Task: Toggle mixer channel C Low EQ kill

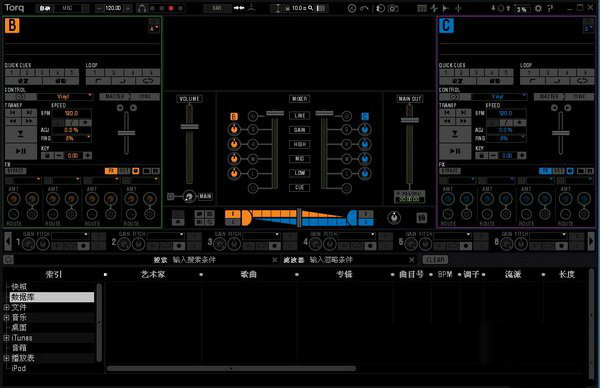Action: click(x=346, y=174)
